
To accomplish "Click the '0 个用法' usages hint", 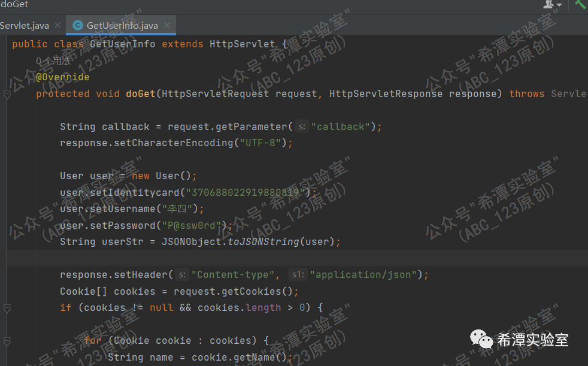I will click(53, 61).
